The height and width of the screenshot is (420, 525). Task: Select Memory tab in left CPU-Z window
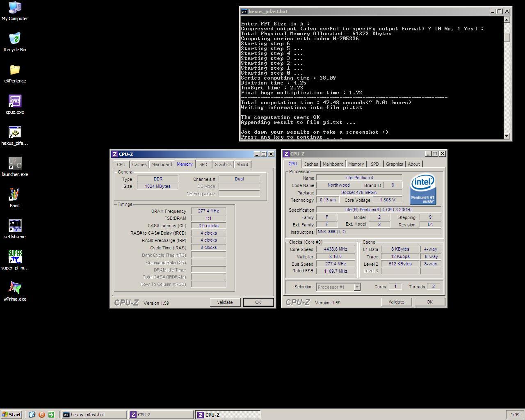[185, 164]
